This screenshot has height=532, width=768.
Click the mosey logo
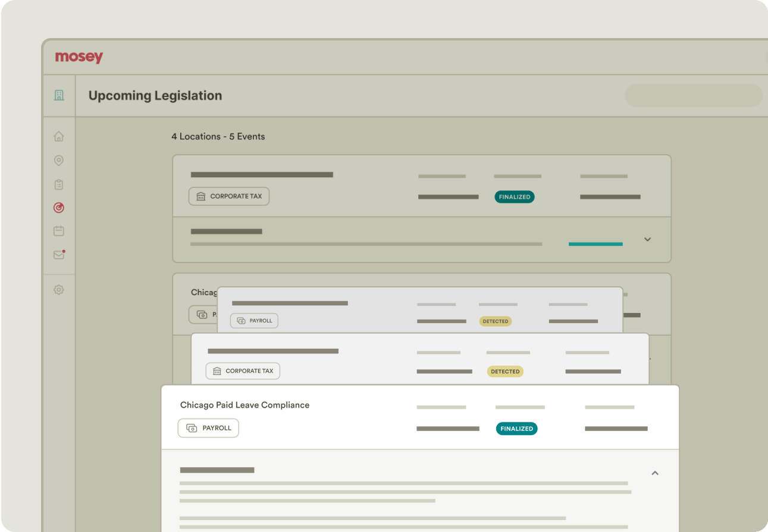pos(79,57)
